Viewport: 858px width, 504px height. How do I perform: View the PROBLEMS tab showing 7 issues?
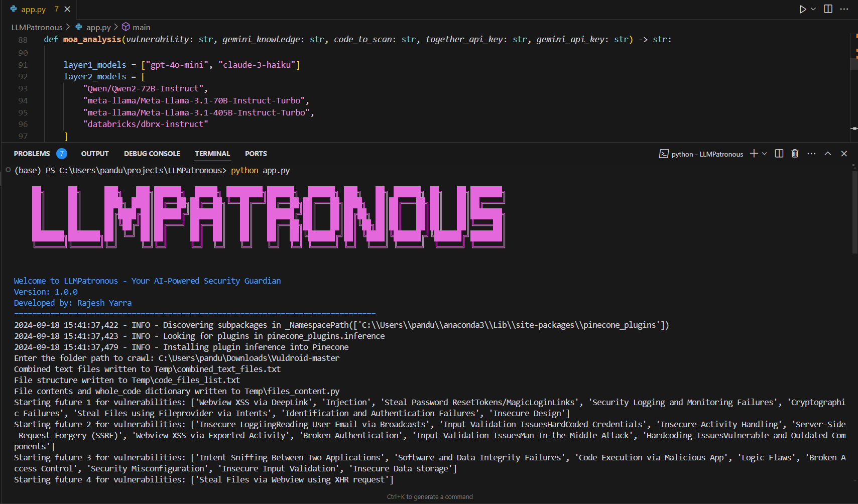[32, 154]
